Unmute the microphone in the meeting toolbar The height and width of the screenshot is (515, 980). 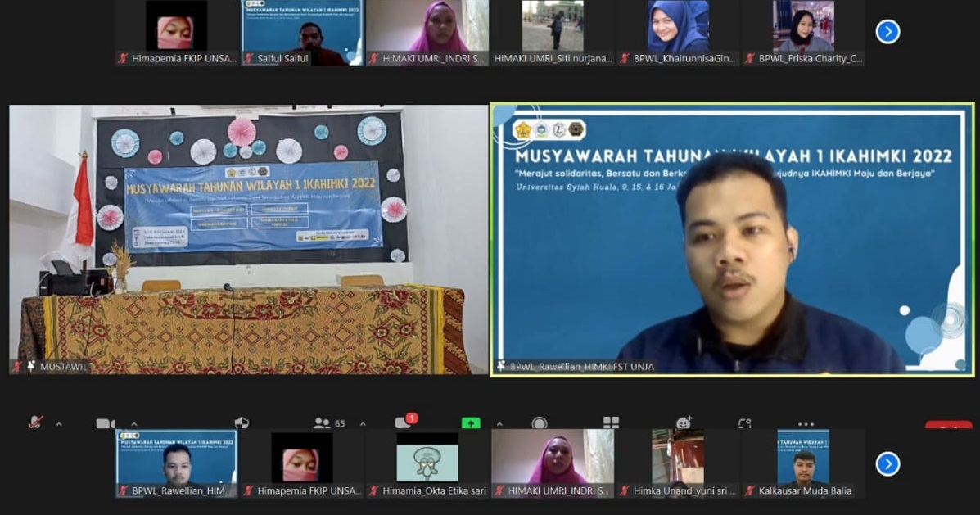(36, 422)
